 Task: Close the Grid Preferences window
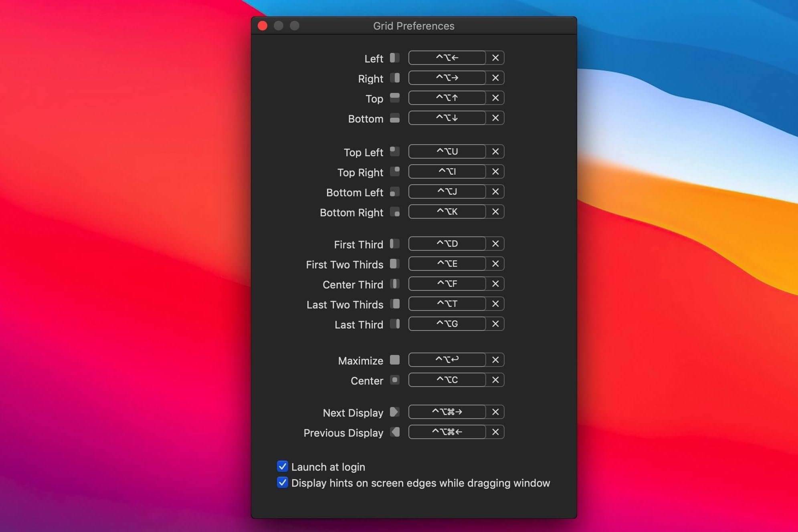(x=263, y=26)
